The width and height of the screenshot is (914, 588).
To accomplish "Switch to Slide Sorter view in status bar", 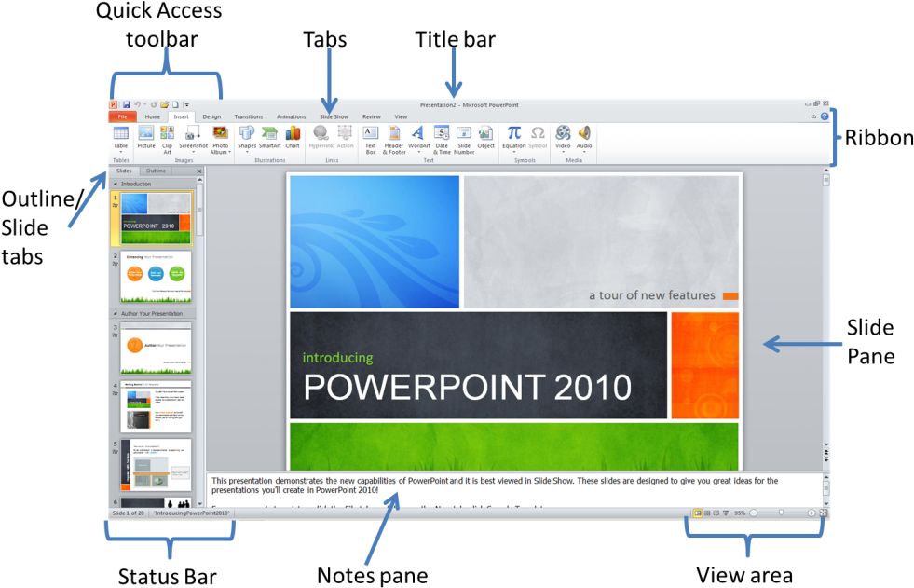I will (x=707, y=512).
